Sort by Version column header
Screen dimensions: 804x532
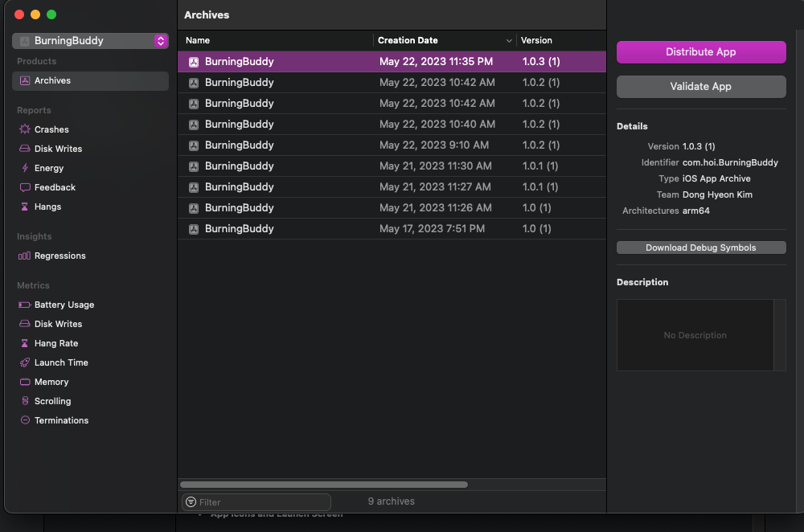click(561, 40)
